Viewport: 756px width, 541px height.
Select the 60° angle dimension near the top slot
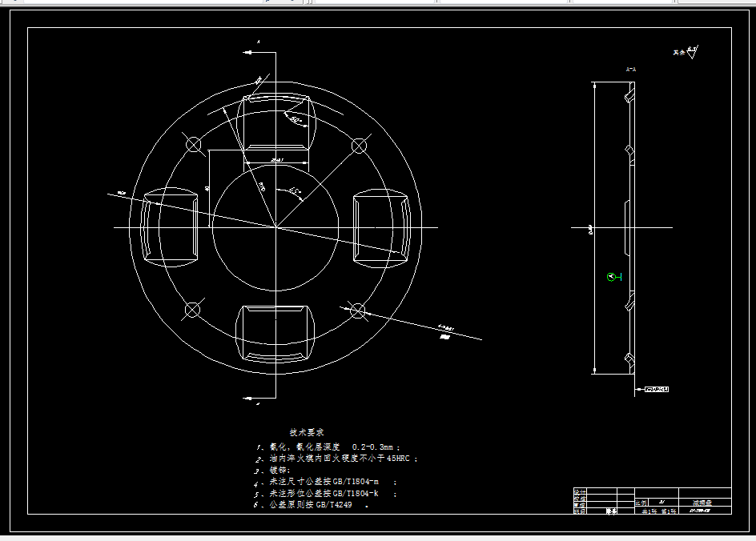296,120
